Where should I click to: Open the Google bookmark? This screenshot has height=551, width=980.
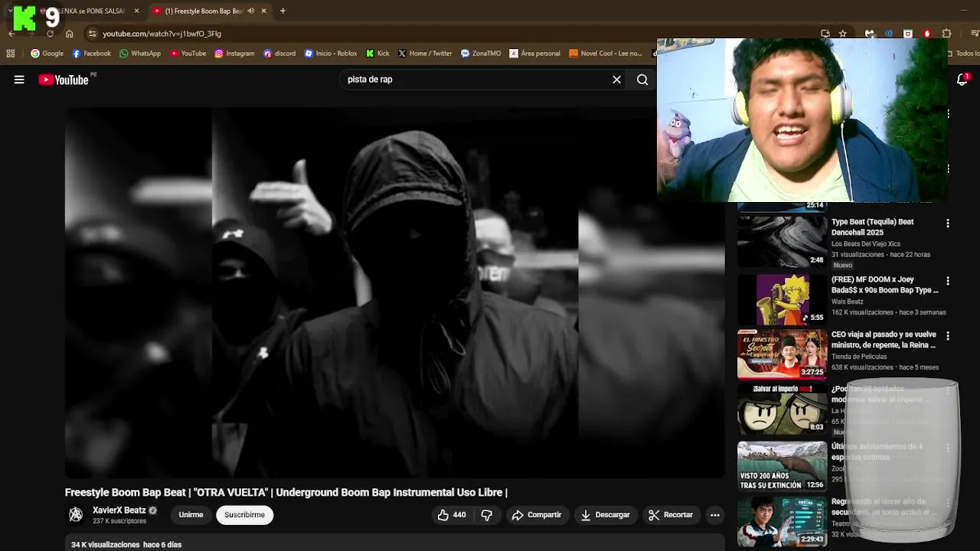click(x=47, y=54)
